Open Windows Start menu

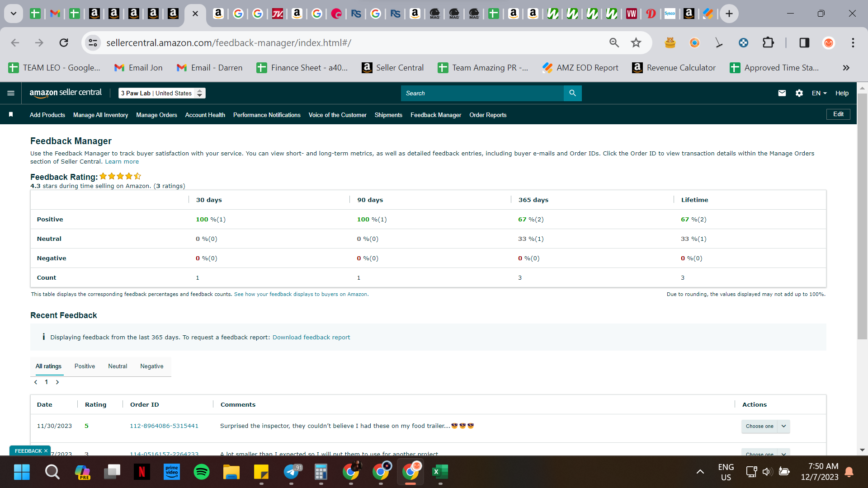point(22,472)
